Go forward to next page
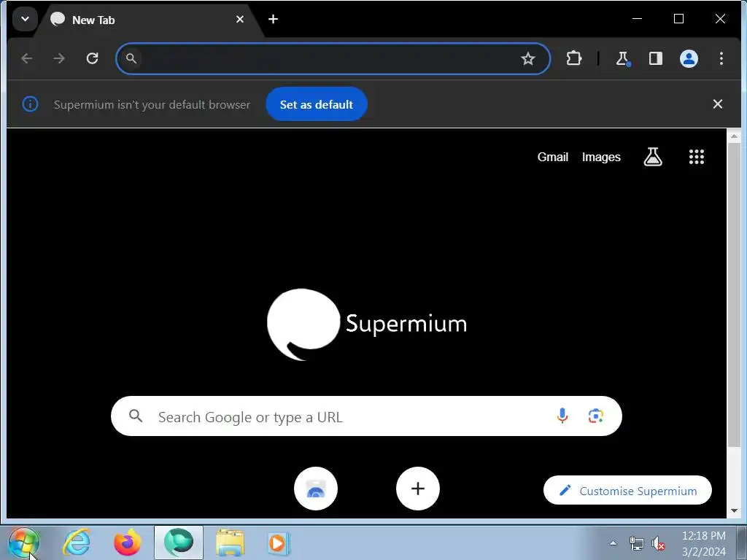This screenshot has height=560, width=747. pyautogui.click(x=59, y=58)
